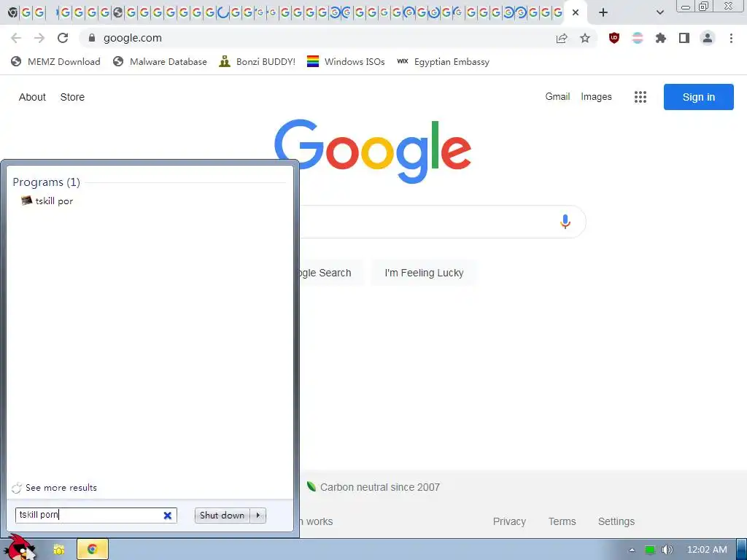Open the Google Store link
Image resolution: width=747 pixels, height=560 pixels.
coord(72,97)
